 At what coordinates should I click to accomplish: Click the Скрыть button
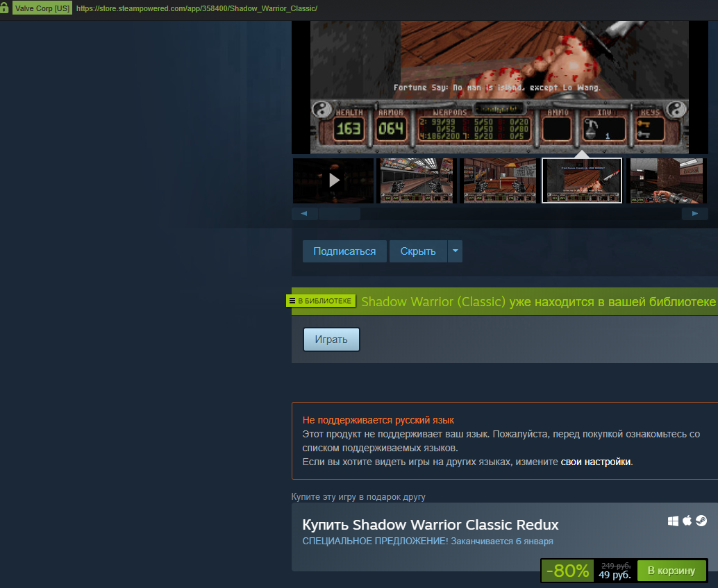[418, 251]
